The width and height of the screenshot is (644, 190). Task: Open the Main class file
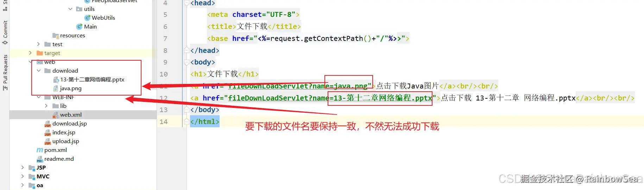[x=87, y=26]
